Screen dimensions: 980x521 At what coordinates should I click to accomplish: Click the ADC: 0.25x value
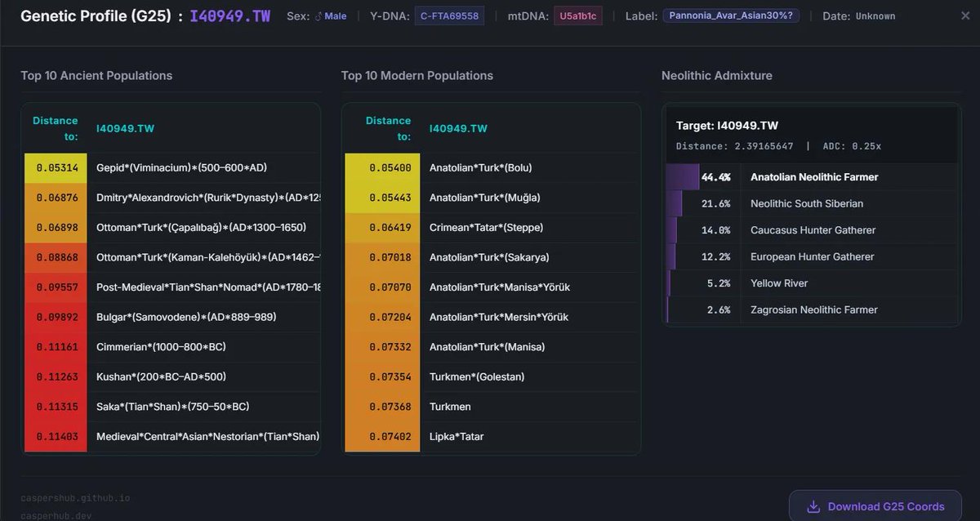[850, 146]
